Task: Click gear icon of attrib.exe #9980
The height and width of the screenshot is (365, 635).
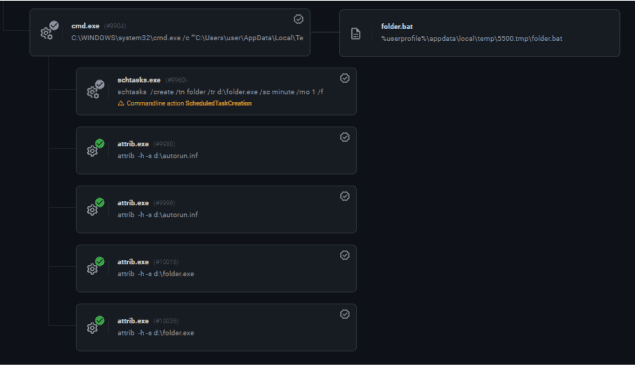Action: pos(93,150)
